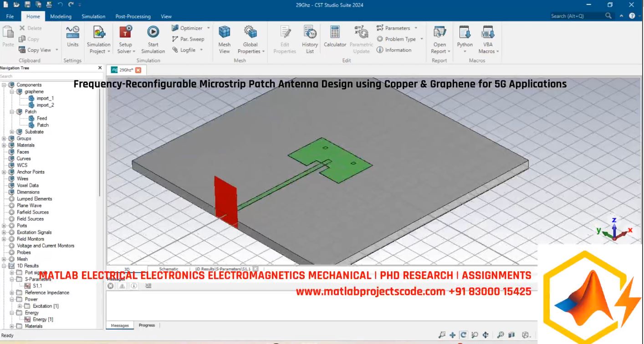Close the 29Ghz document tab

pyautogui.click(x=138, y=70)
